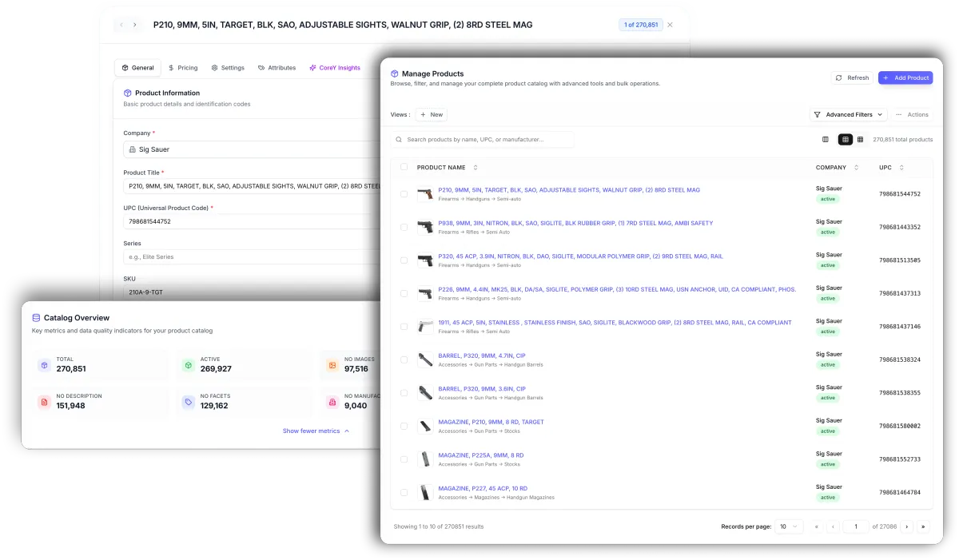Click the Manage Products cube icon
The height and width of the screenshot is (560, 959).
point(395,73)
